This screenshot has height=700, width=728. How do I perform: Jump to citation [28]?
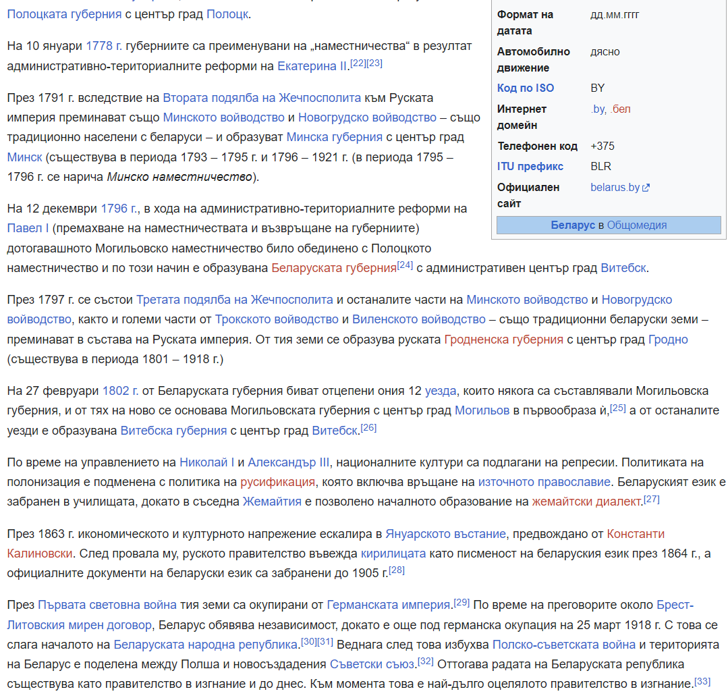tap(397, 570)
